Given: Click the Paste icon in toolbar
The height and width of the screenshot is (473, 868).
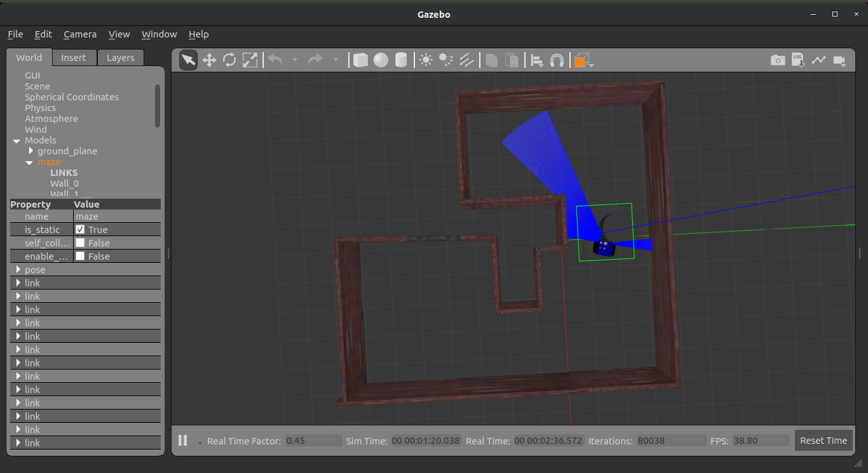Looking at the screenshot, I should click(x=512, y=60).
